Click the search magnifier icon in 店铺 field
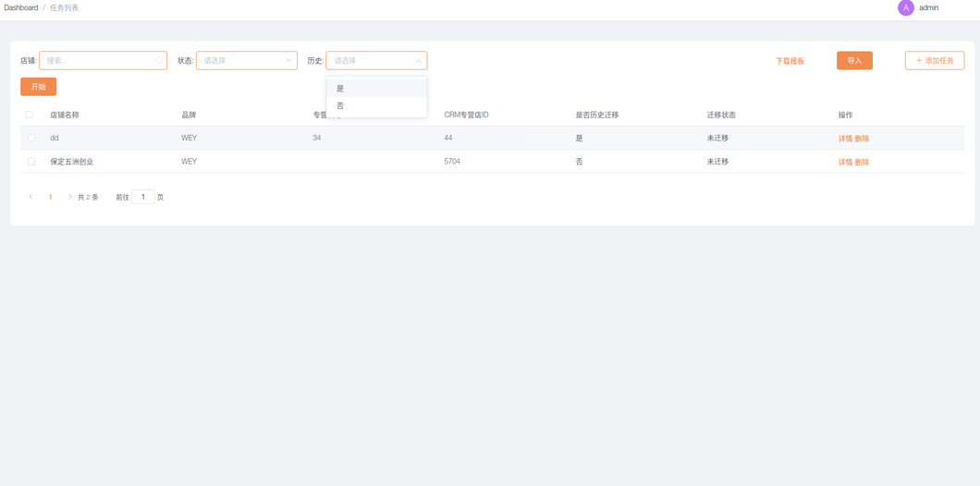 coord(159,61)
